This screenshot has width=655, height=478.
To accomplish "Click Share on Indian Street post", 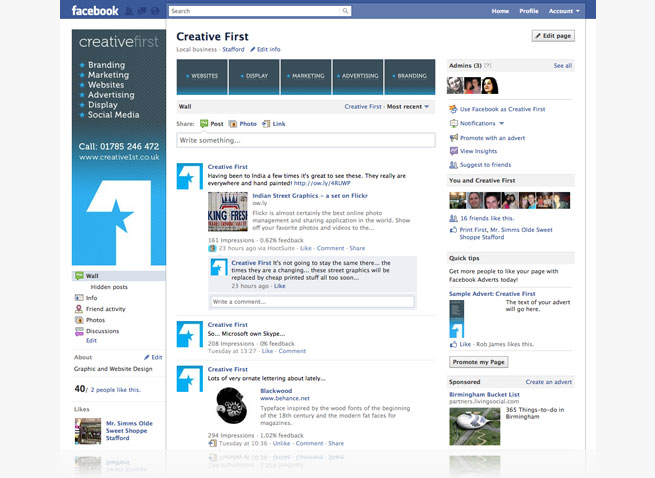I will tap(357, 248).
